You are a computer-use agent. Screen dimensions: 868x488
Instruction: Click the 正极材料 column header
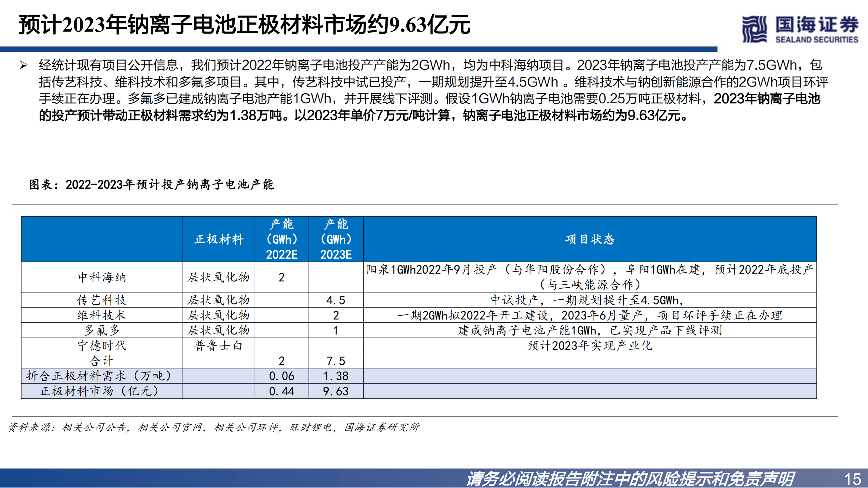[x=219, y=239]
